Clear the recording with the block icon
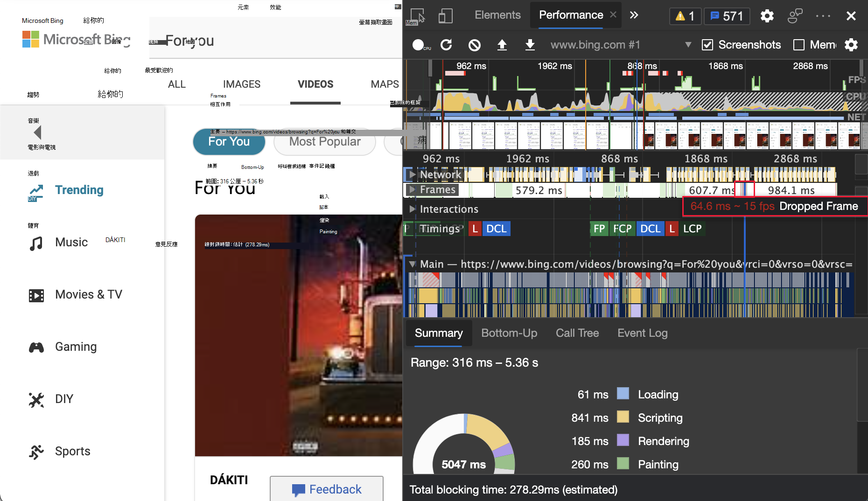The image size is (868, 501). click(x=475, y=45)
